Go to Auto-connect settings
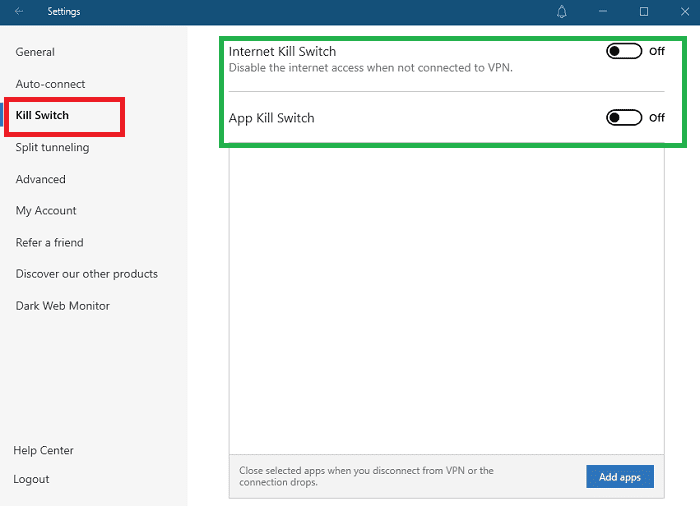Screen dimensions: 700x506 click(x=50, y=84)
